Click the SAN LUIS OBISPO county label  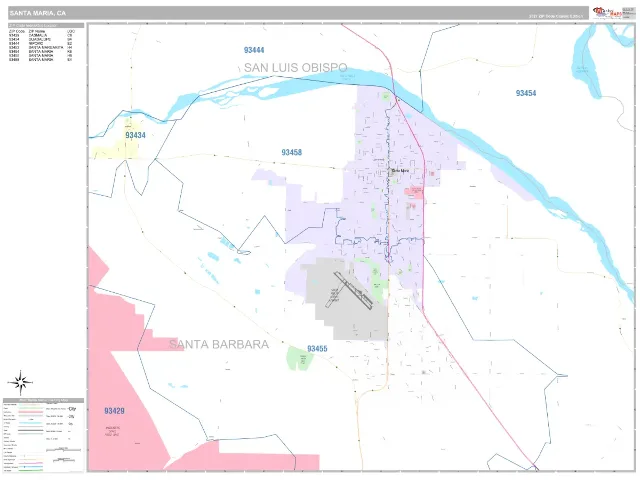click(x=296, y=67)
